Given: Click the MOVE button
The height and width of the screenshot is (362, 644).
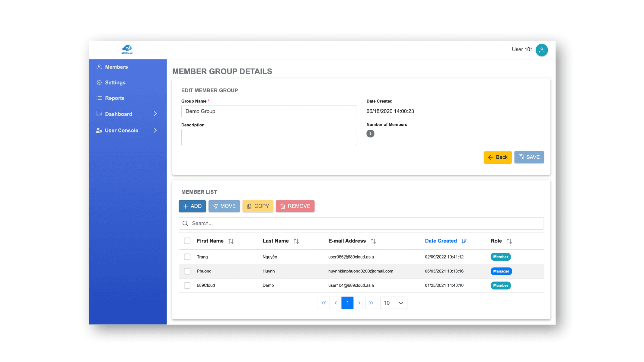Looking at the screenshot, I should (x=224, y=206).
